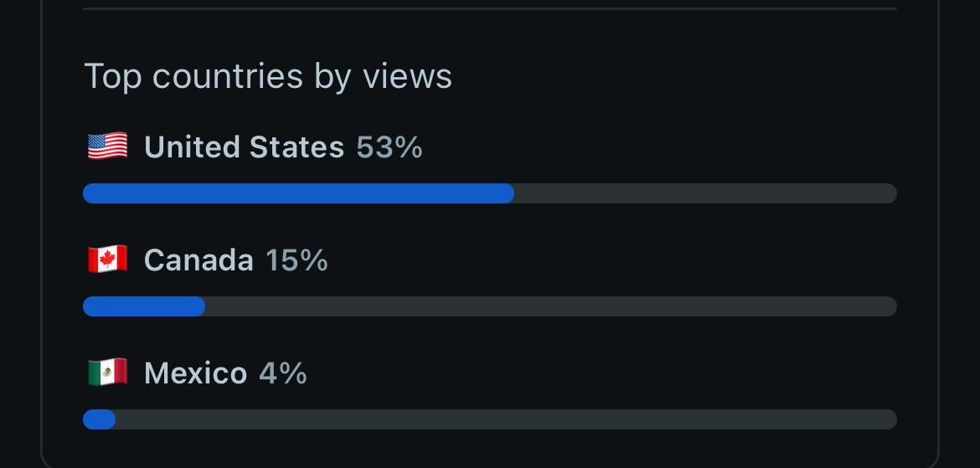Image resolution: width=980 pixels, height=468 pixels.
Task: Select the Mexico country label
Action: [x=196, y=373]
